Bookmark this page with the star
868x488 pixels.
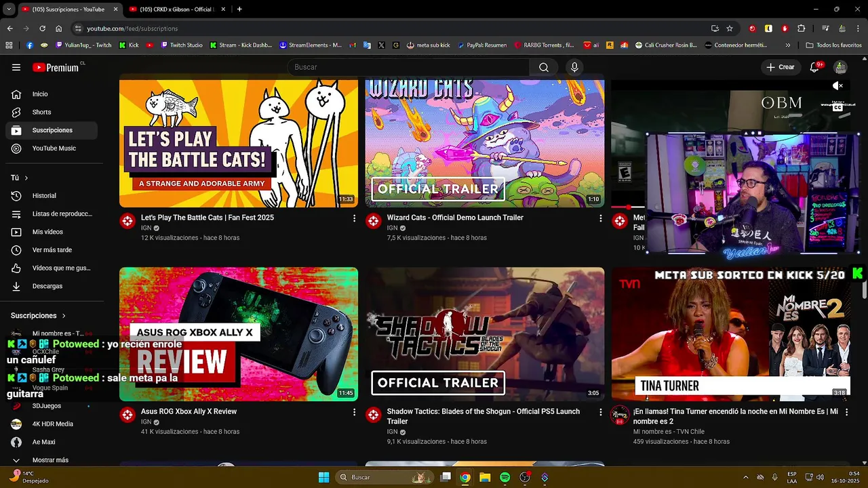coord(730,28)
